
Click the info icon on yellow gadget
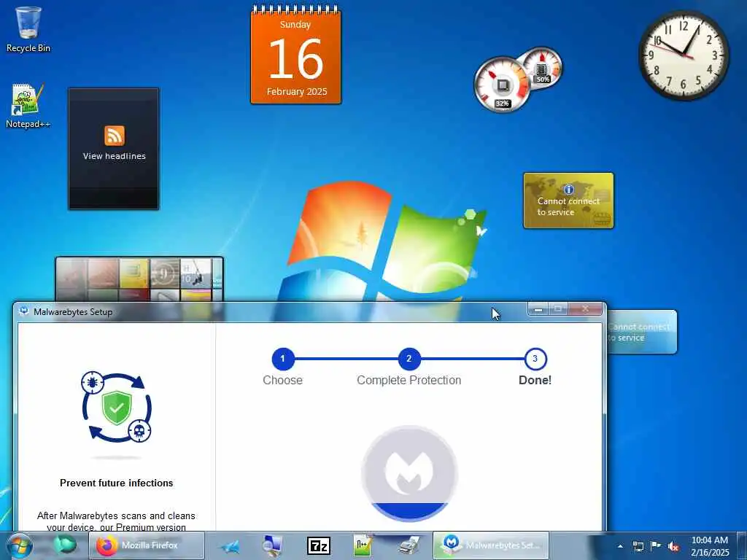[x=569, y=190]
